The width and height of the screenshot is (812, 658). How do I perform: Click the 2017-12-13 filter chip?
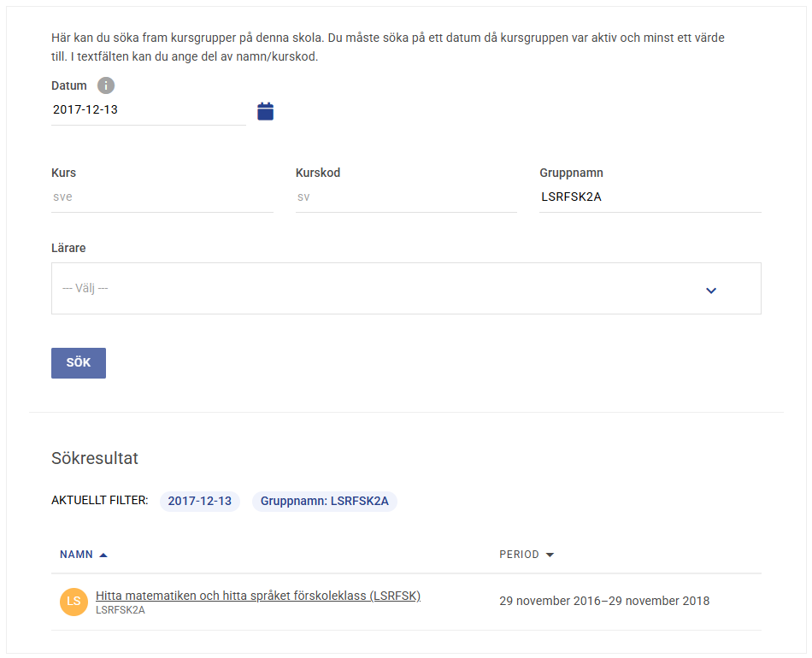coord(200,501)
